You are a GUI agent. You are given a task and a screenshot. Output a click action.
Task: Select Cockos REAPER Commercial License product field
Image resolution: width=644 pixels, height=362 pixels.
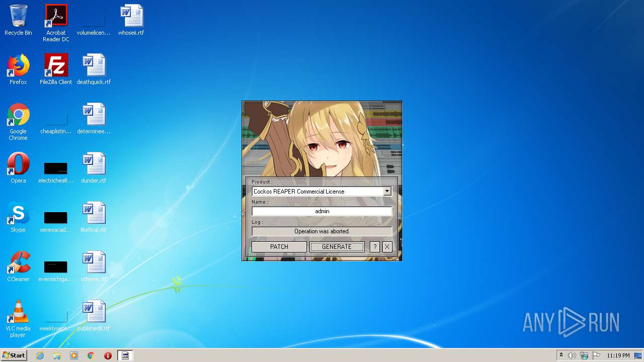tap(321, 192)
